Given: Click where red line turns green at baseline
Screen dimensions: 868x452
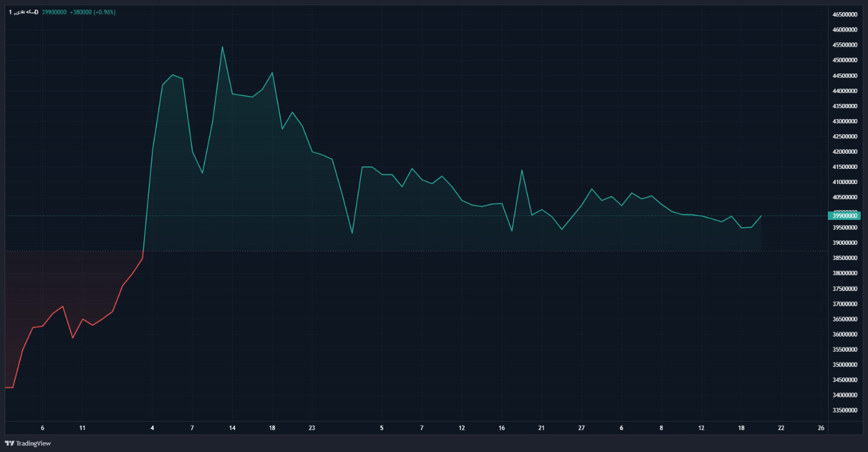Looking at the screenshot, I should 143,251.
